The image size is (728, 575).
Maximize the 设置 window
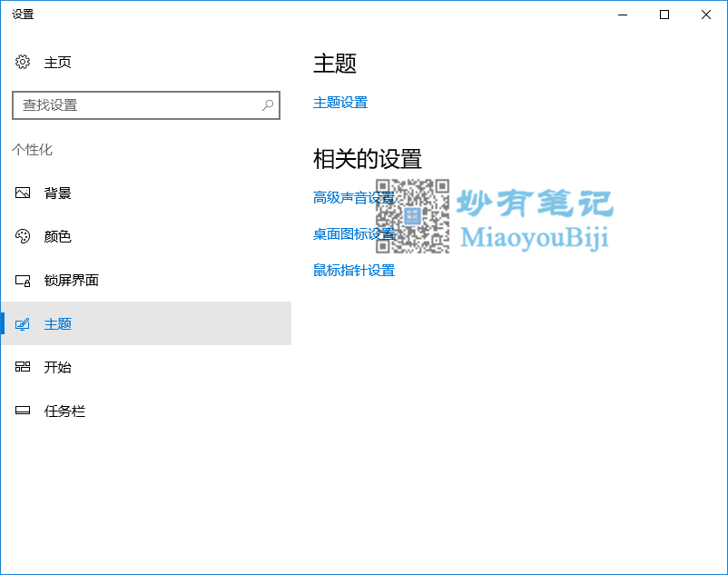[x=664, y=15]
